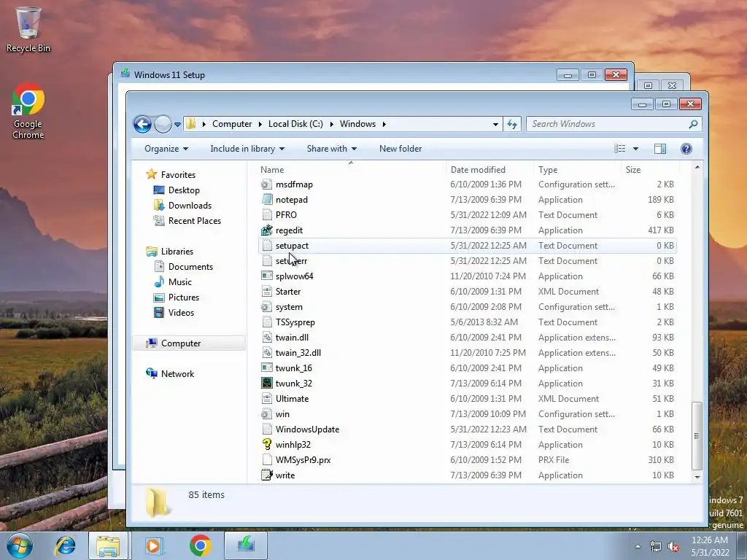Open the Documents library

point(190,267)
